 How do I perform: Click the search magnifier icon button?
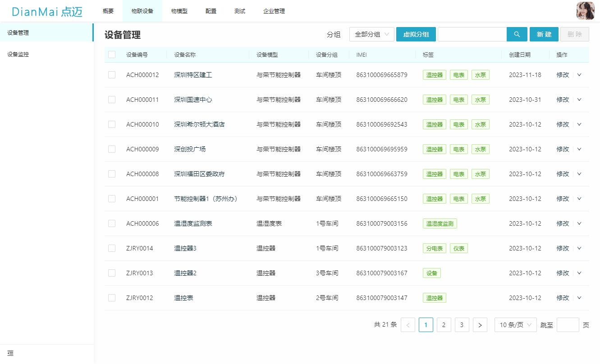coord(517,34)
